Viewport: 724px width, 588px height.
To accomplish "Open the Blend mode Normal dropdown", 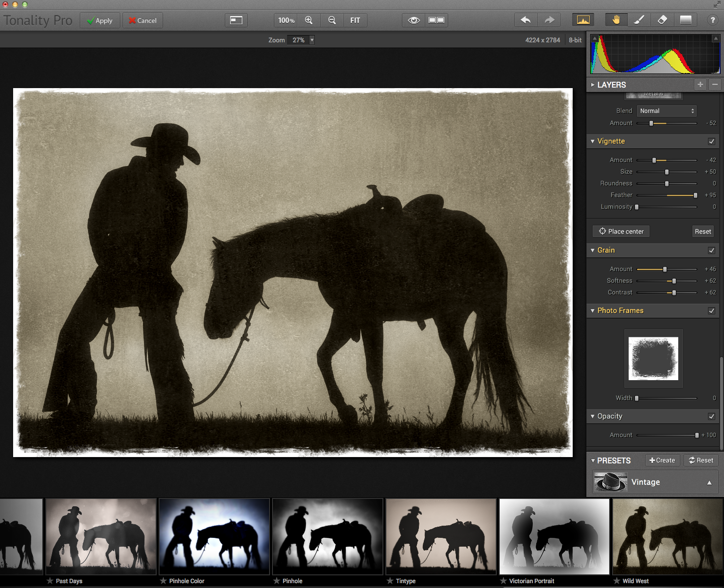I will [x=667, y=111].
